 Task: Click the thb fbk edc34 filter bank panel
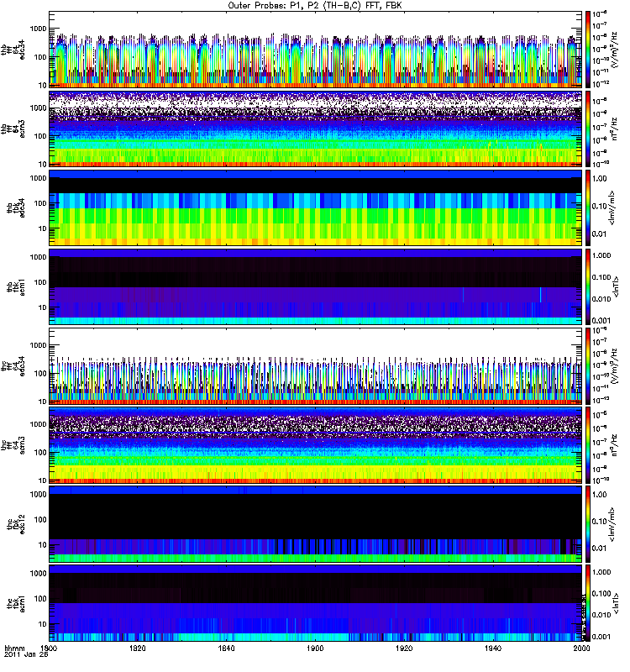pos(316,207)
